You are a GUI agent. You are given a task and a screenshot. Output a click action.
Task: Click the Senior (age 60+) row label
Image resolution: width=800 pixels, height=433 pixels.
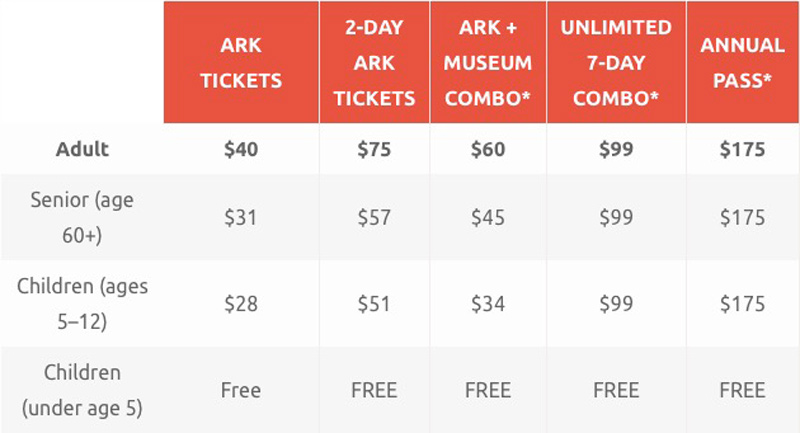tap(82, 218)
